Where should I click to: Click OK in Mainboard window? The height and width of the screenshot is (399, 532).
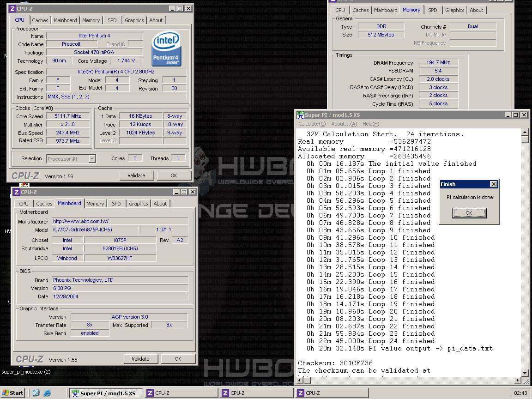click(178, 359)
